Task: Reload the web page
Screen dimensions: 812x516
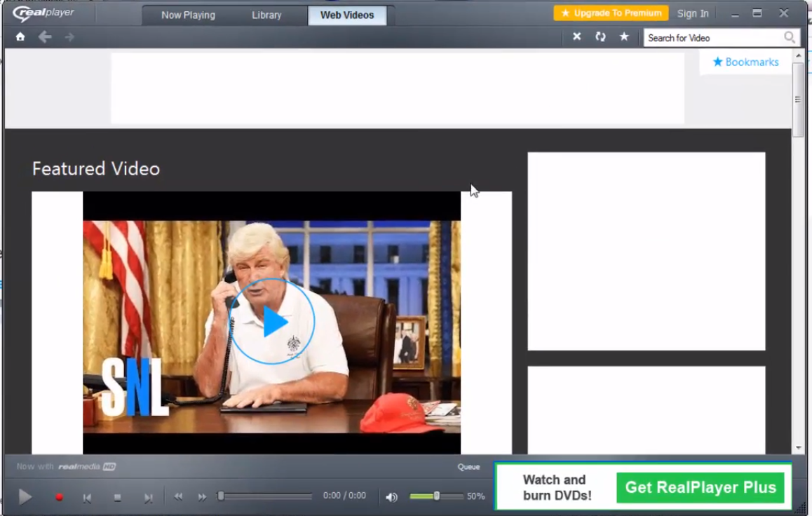Action: [x=600, y=36]
